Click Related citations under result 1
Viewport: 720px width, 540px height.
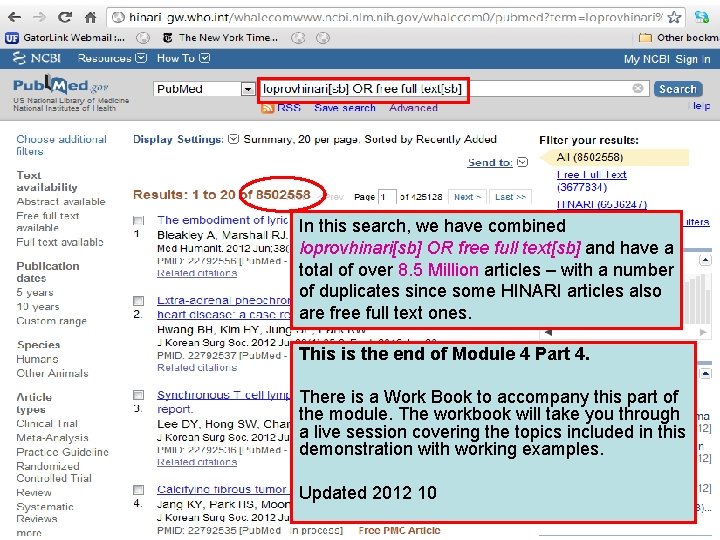(197, 273)
